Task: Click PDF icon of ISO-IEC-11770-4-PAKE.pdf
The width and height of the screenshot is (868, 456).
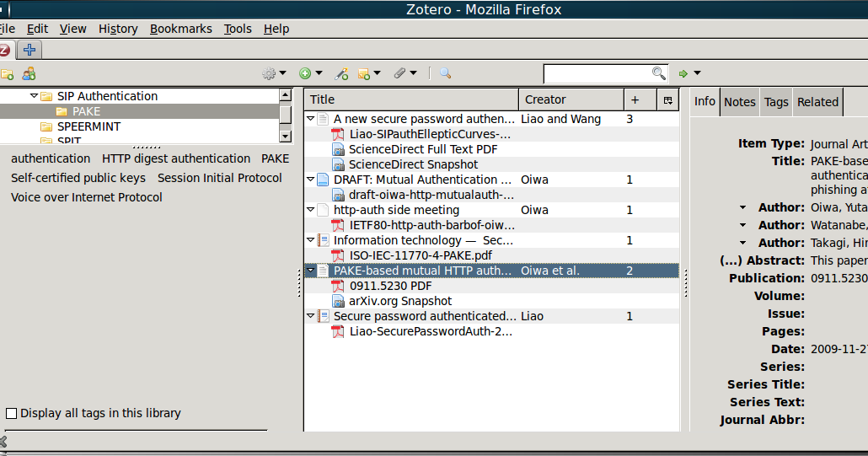Action: point(337,255)
